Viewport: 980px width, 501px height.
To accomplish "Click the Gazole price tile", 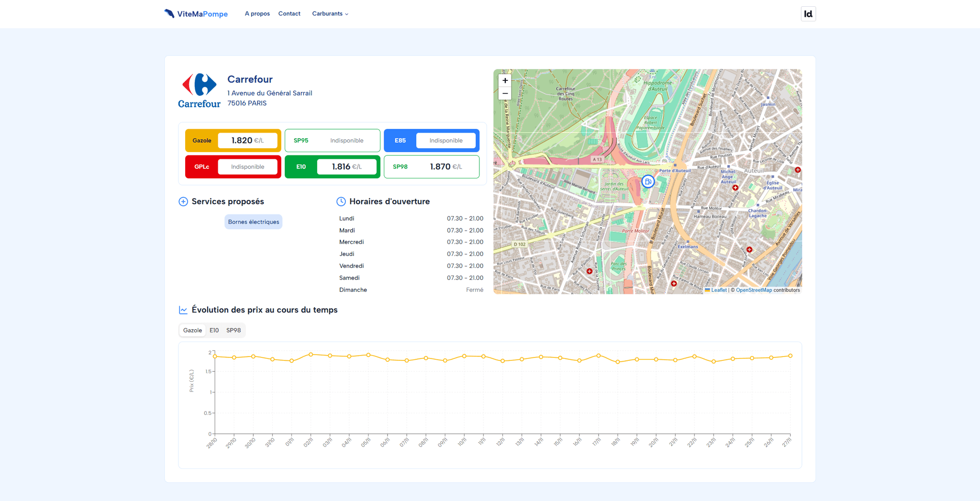I will pos(233,140).
